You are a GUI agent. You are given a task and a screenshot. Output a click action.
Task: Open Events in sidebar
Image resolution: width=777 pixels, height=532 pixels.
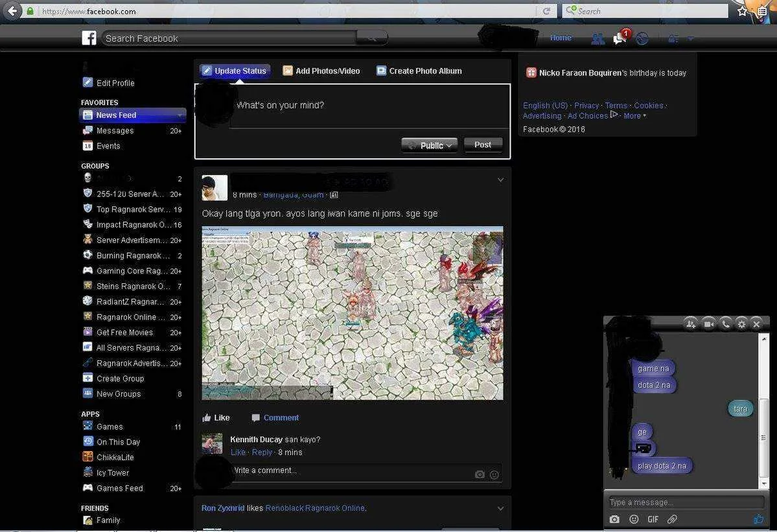132,146
